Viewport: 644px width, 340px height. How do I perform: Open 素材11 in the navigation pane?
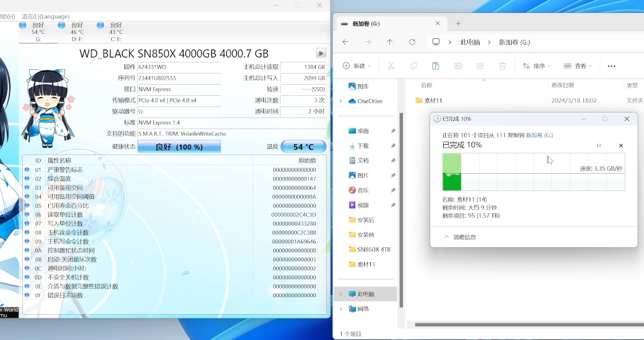pos(362,264)
